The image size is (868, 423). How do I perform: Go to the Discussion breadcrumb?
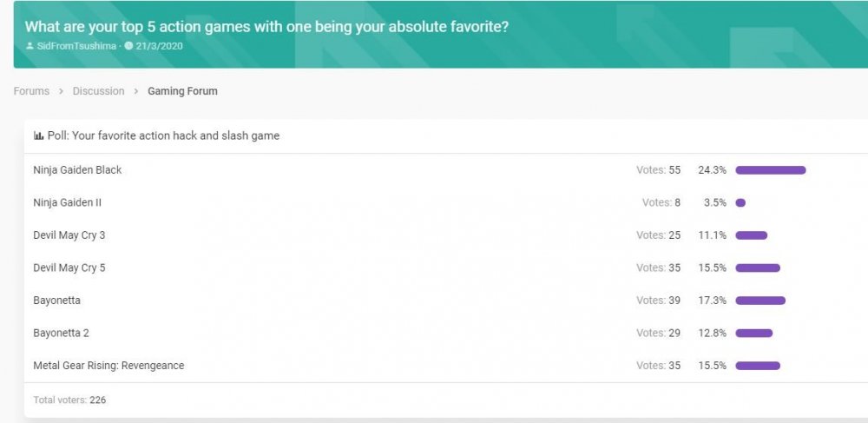point(99,91)
